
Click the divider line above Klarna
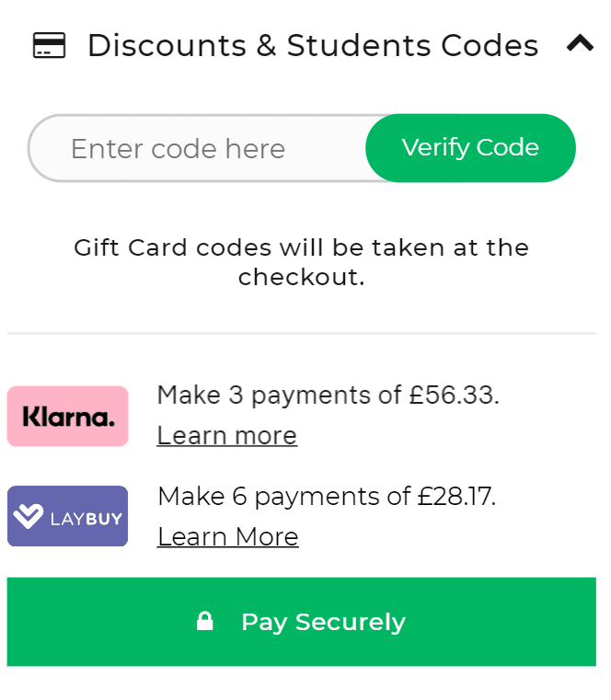pyautogui.click(x=301, y=333)
